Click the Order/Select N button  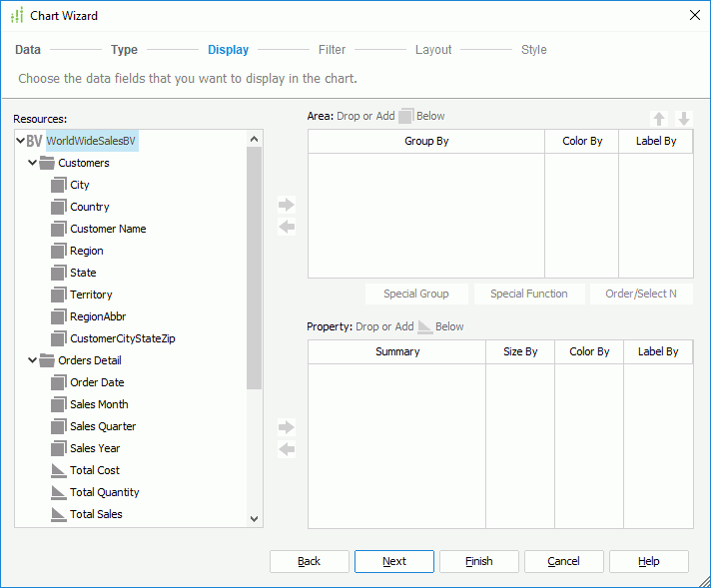(641, 294)
